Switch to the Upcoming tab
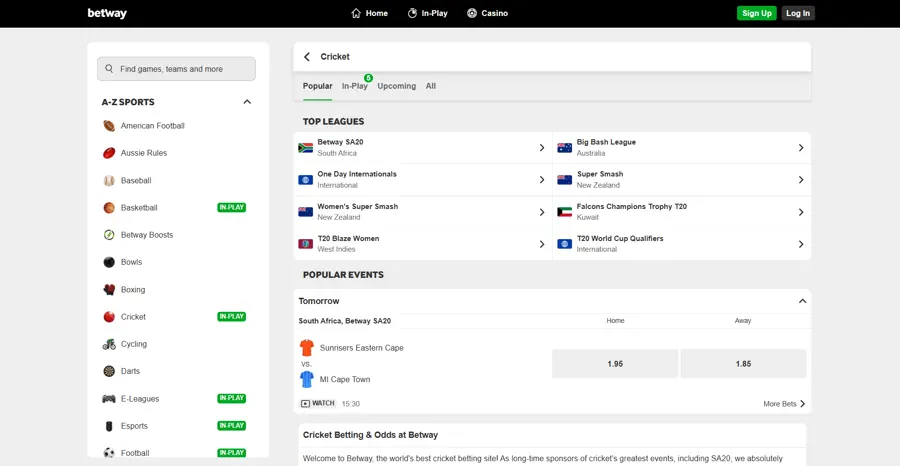 point(397,86)
